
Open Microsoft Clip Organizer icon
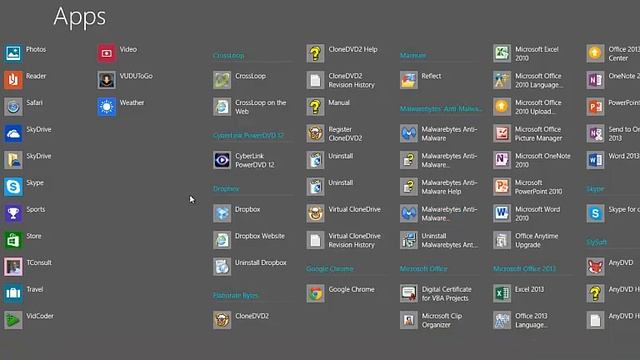click(409, 320)
